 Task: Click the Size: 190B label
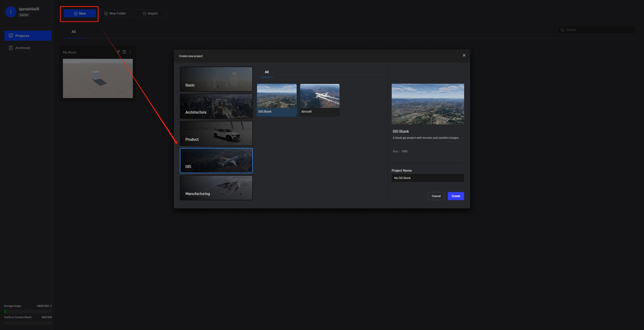pos(400,151)
